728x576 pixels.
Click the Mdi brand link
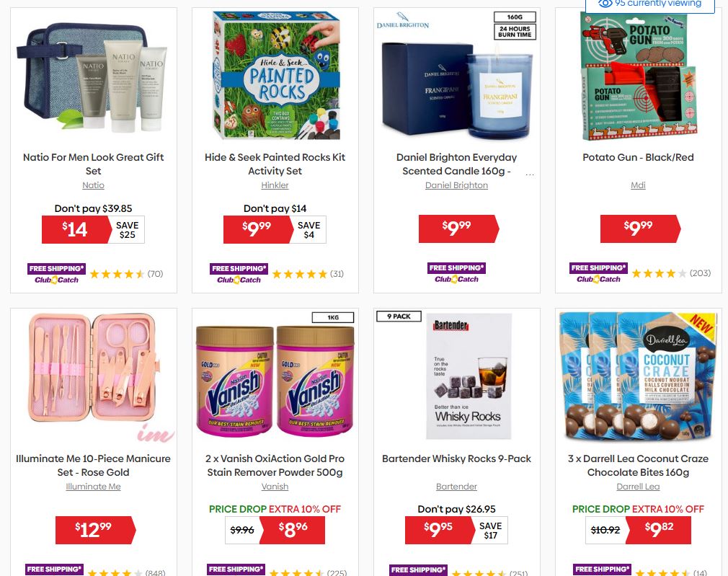[638, 185]
